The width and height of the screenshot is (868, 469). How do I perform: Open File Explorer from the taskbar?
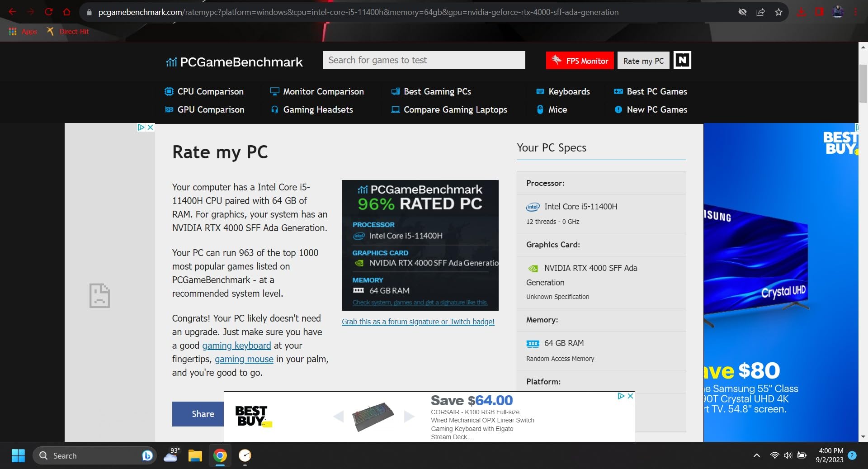point(195,455)
